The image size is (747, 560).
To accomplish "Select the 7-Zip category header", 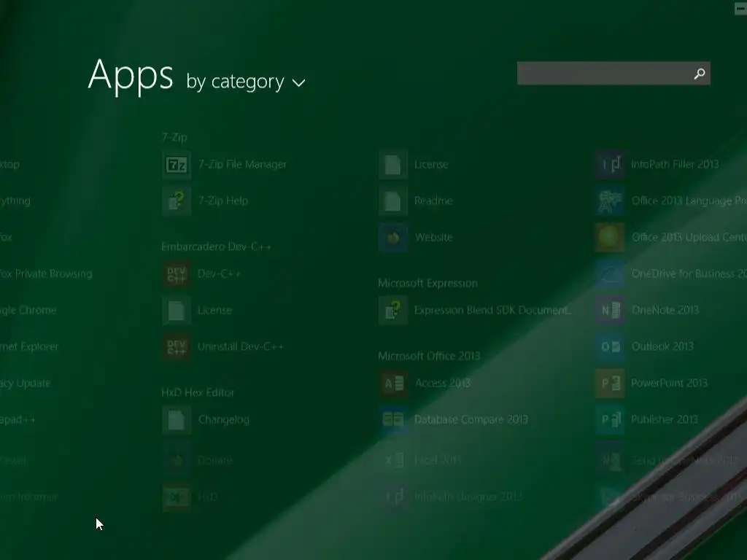I will [174, 137].
